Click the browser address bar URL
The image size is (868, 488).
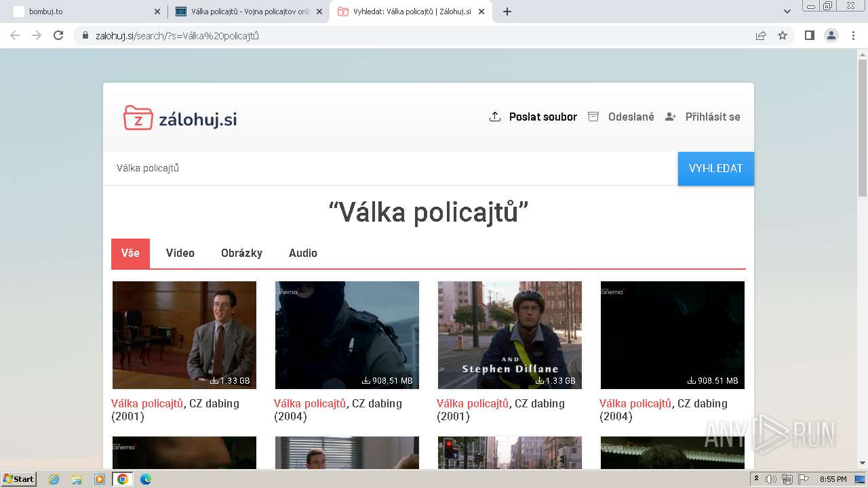pos(177,36)
